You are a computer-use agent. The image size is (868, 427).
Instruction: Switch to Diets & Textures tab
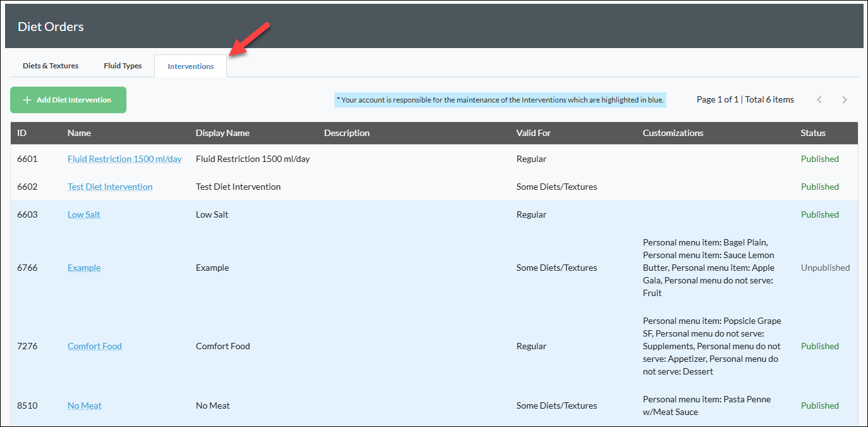[51, 66]
